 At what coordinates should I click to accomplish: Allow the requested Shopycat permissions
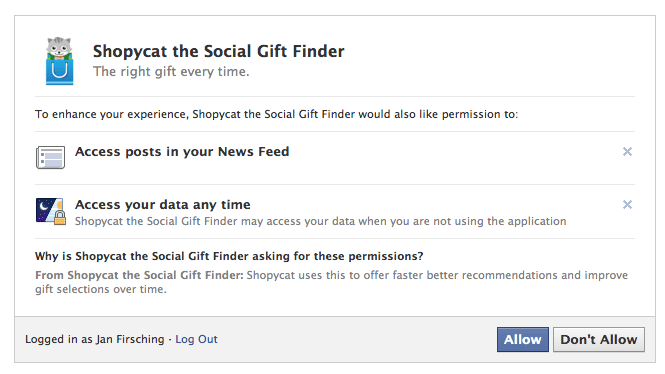[522, 339]
